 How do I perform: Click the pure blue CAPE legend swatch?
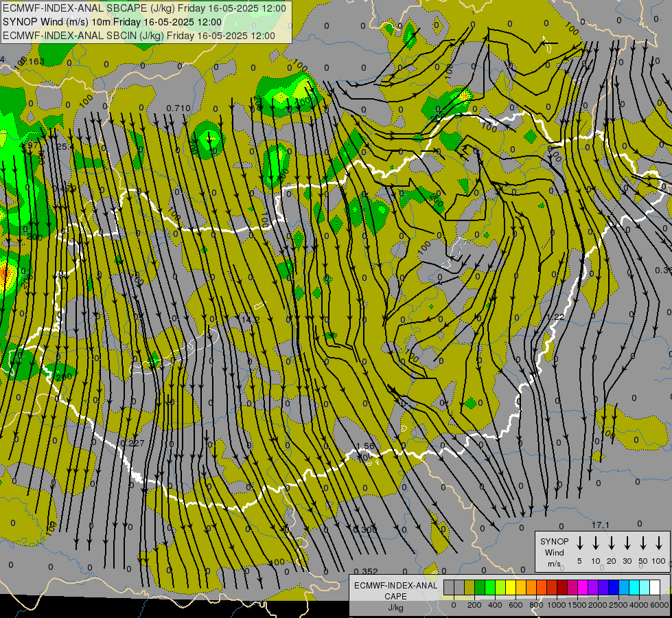tap(613, 587)
